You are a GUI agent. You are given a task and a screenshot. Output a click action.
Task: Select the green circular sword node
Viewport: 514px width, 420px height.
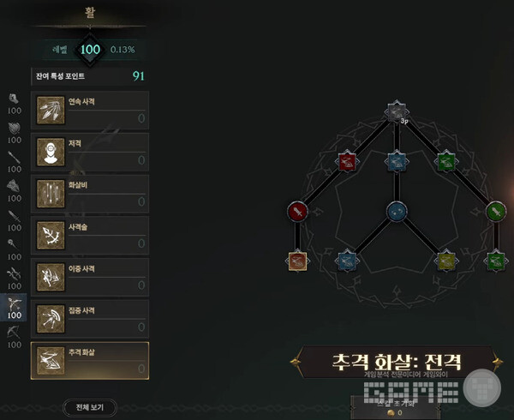pos(496,212)
